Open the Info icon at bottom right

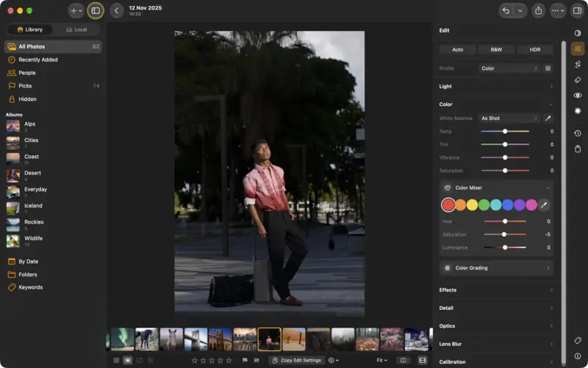578,356
